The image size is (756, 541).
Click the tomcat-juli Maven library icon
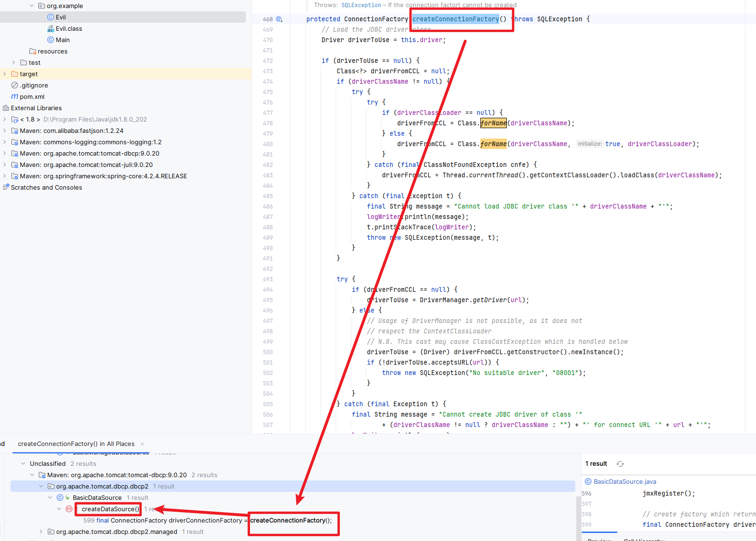[15, 165]
